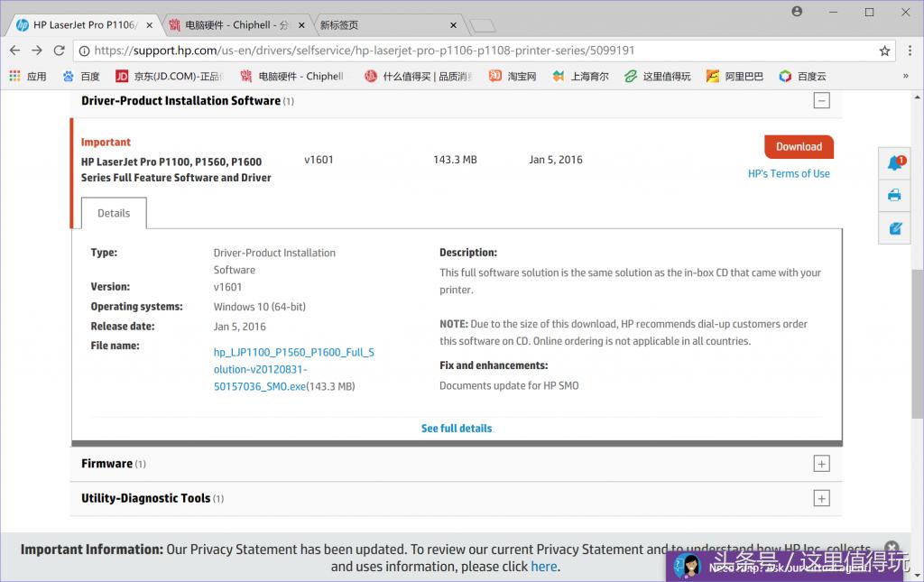Image resolution: width=924 pixels, height=582 pixels.
Task: Click the Chrome user profile icon
Action: pos(795,12)
